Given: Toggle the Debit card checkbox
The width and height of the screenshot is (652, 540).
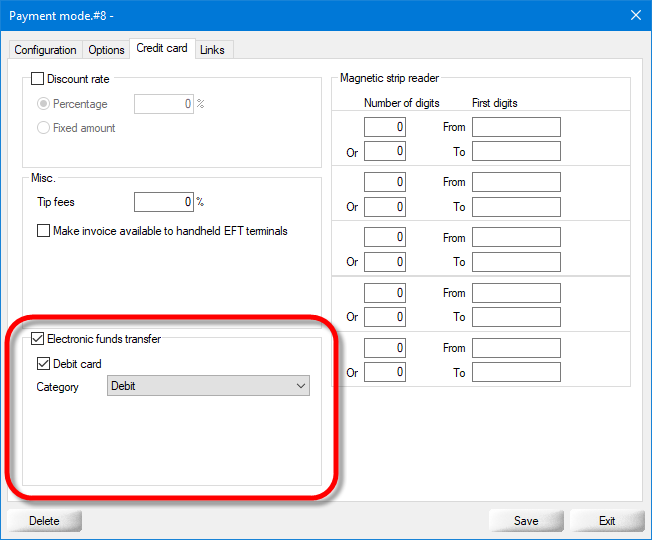Looking at the screenshot, I should point(44,364).
